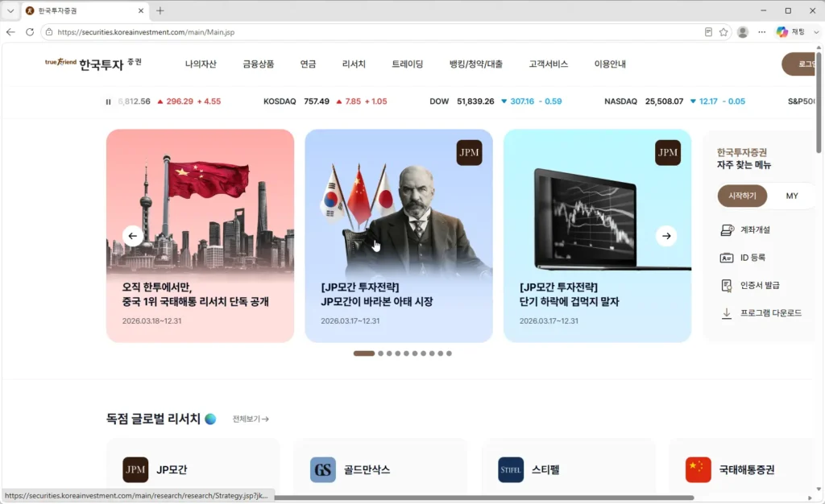The image size is (825, 504).
Task: Click the 한국투자증권 true friend logo
Action: 93,64
